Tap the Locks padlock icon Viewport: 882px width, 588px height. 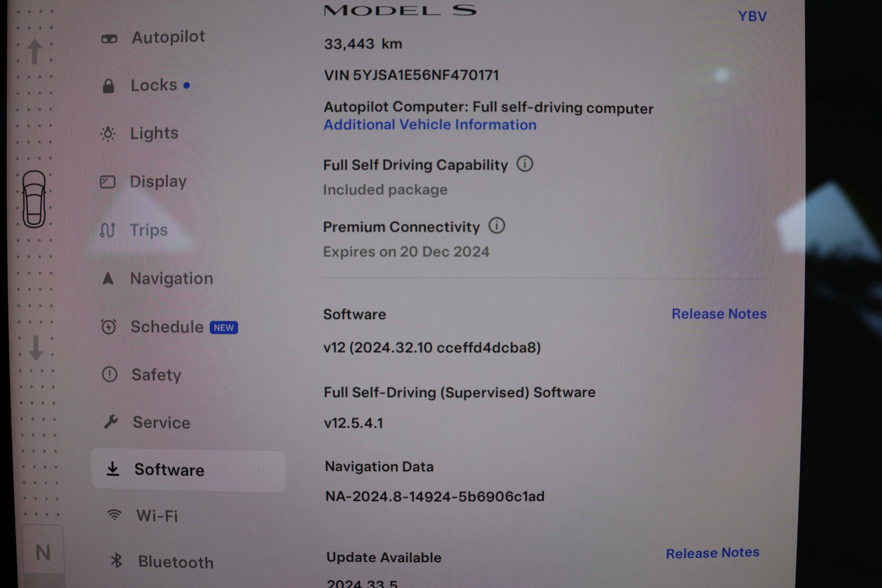[108, 86]
